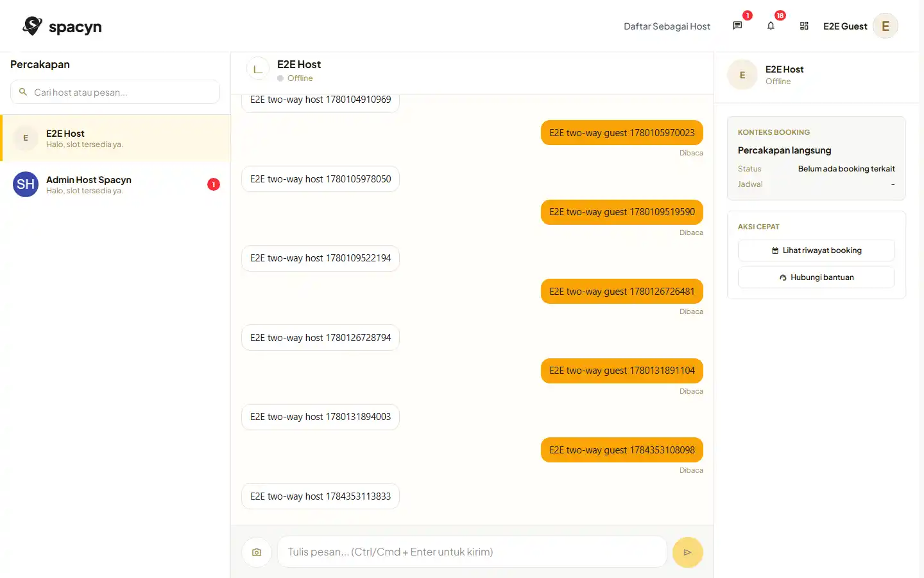Click the send message button

(687, 552)
